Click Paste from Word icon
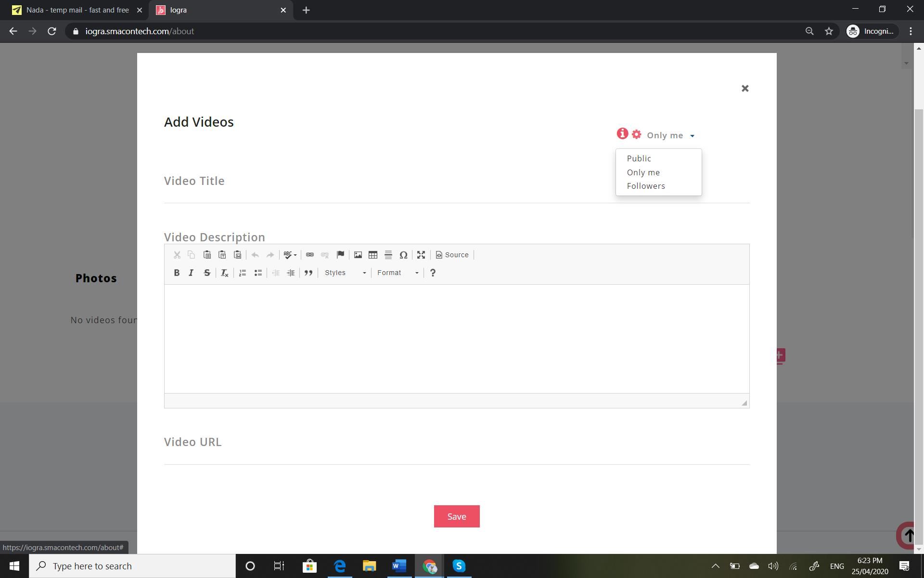This screenshot has width=924, height=578. (238, 255)
